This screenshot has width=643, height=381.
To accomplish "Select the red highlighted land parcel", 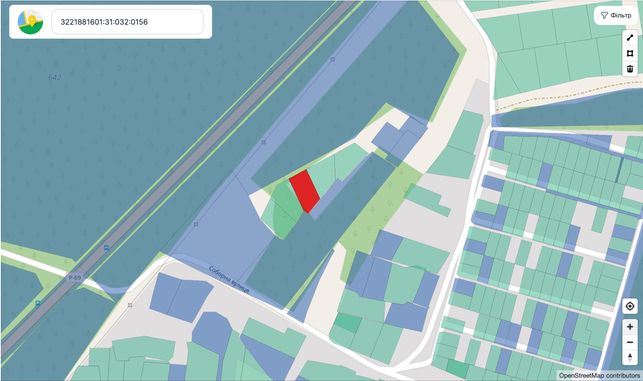I will (305, 192).
